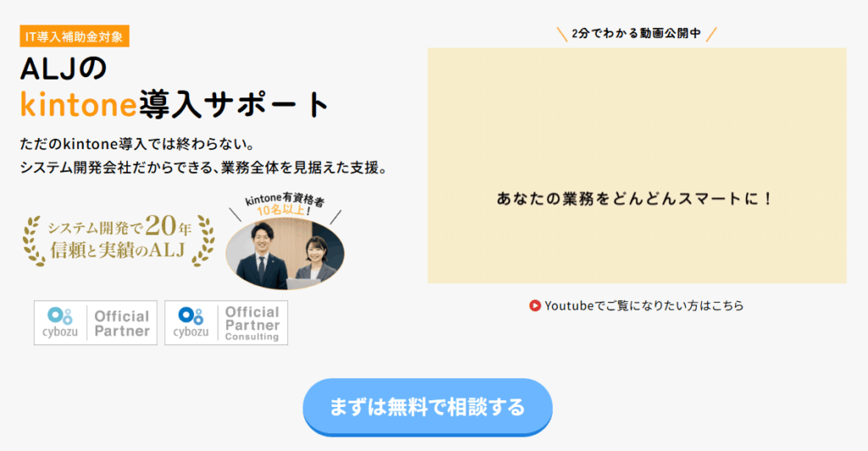Select the cybozu Official Partner Consulting badge
Image resolution: width=868 pixels, height=451 pixels.
pyautogui.click(x=225, y=323)
